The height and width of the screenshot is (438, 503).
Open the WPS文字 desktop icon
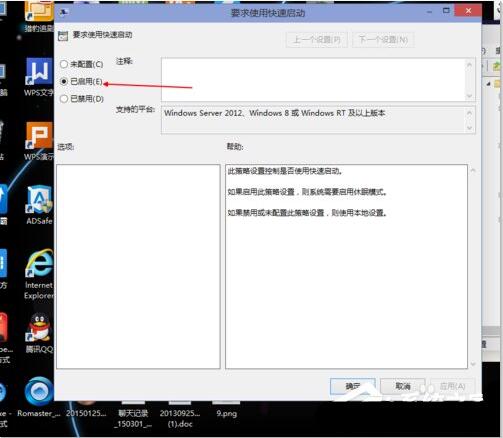[39, 77]
